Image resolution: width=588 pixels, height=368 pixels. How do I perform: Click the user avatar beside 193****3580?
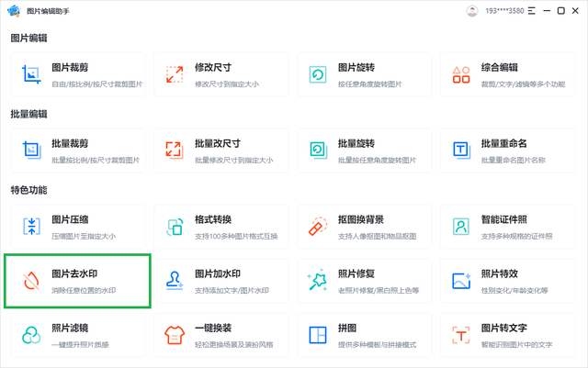point(472,11)
